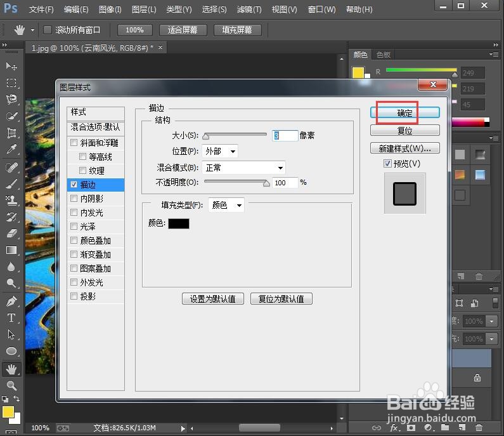
Task: Enable 投影 drop shadow checkbox
Action: click(x=74, y=296)
